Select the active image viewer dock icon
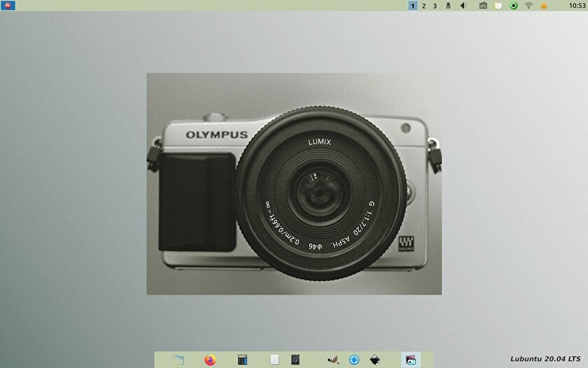This screenshot has height=368, width=588. tap(411, 360)
